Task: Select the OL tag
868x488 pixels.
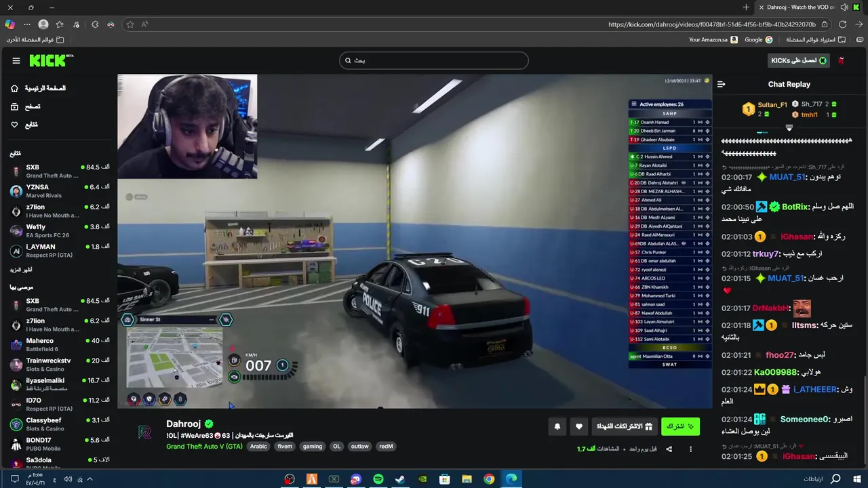Action: 336,447
